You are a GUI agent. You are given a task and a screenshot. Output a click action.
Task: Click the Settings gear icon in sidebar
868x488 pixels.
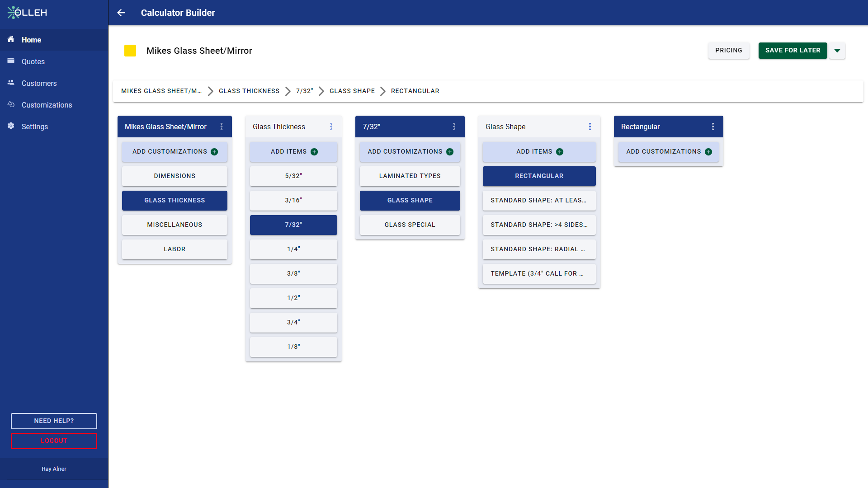point(11,126)
